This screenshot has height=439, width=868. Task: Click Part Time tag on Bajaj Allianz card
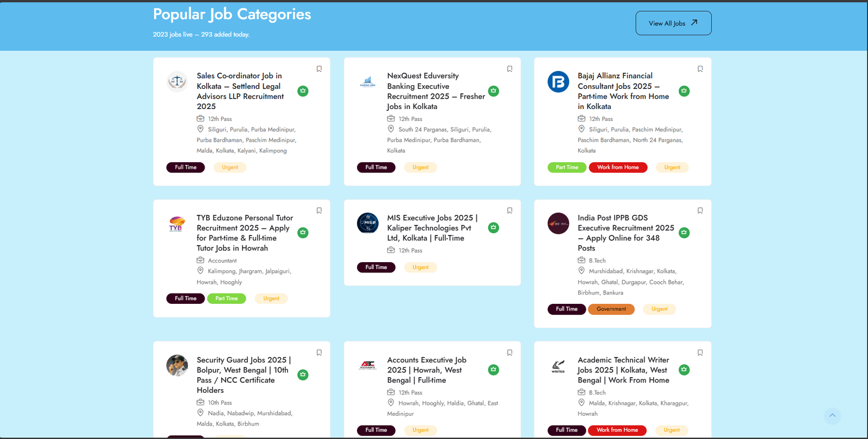[x=567, y=167]
